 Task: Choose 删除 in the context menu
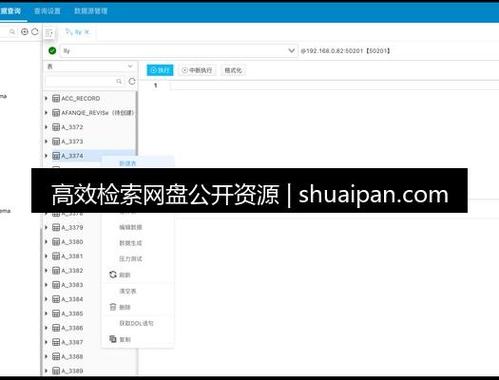[125, 307]
